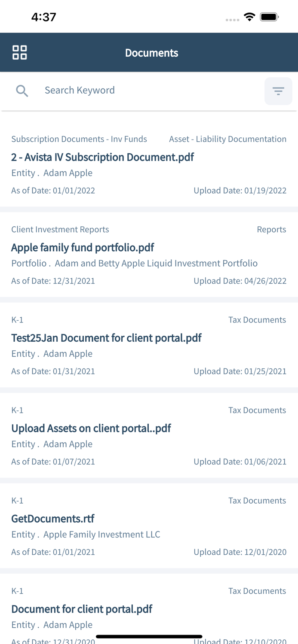Tap the Apple Family Investment LLC entity
The image size is (298, 644).
tap(101, 535)
